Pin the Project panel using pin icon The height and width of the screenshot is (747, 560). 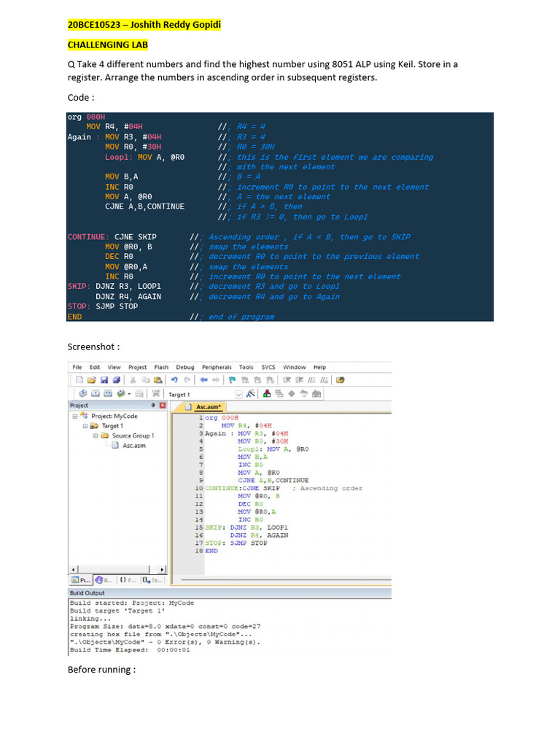[x=153, y=406]
